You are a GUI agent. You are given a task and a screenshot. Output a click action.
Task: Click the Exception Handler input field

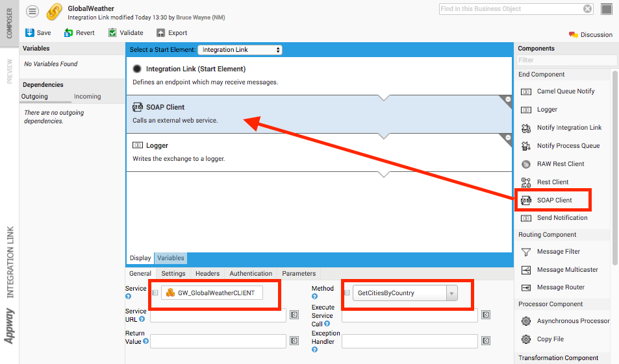tap(410, 341)
